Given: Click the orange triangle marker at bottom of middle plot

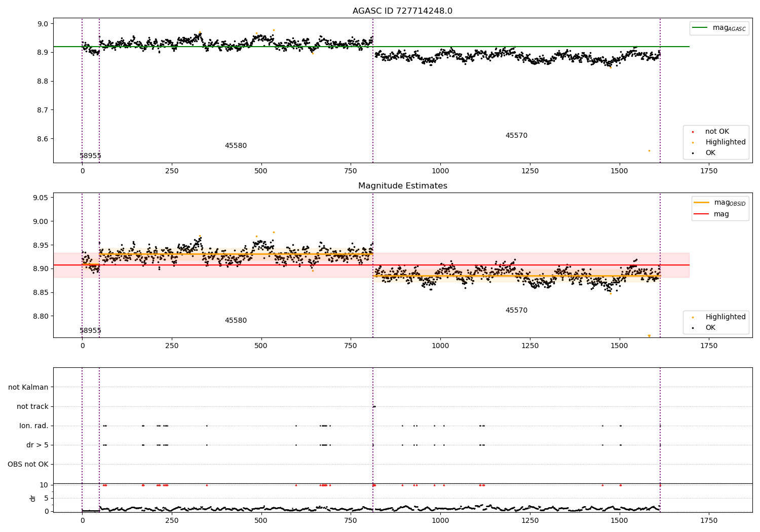Looking at the screenshot, I should [x=649, y=336].
